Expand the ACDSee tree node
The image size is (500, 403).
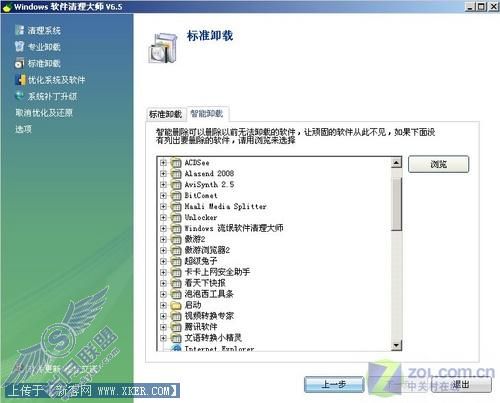(163, 163)
